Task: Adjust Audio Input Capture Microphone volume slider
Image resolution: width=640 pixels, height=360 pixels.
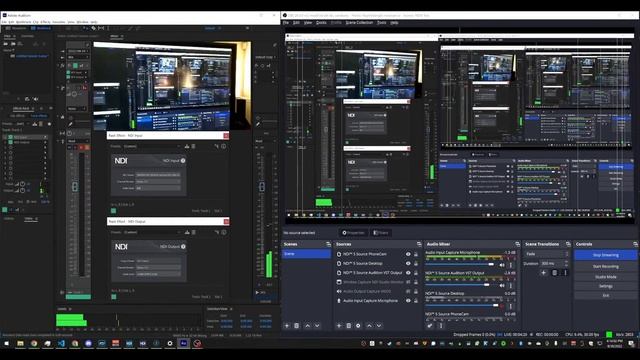Action: click(460, 265)
